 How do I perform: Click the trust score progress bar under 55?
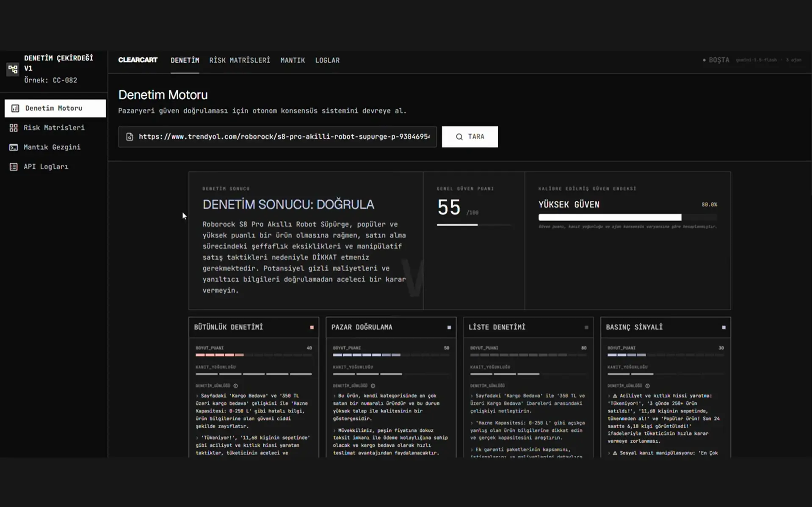click(x=474, y=225)
